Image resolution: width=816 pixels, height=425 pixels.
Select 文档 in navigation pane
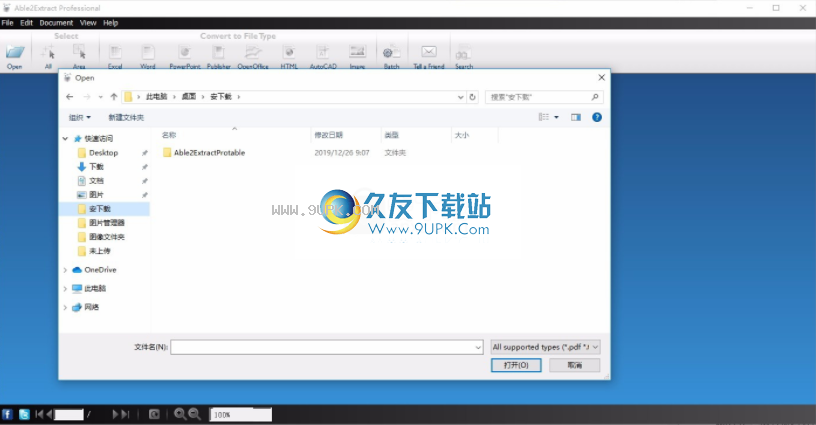96,181
